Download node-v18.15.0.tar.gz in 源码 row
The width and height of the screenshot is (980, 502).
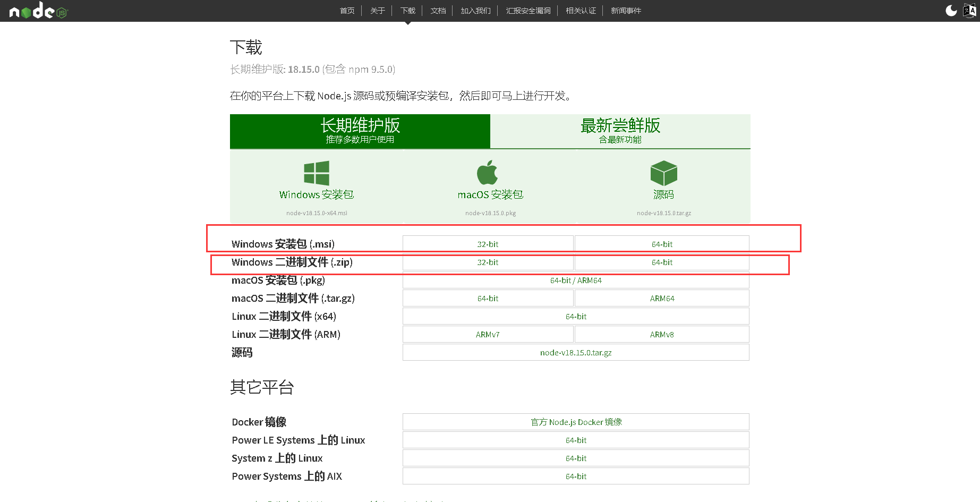point(576,353)
